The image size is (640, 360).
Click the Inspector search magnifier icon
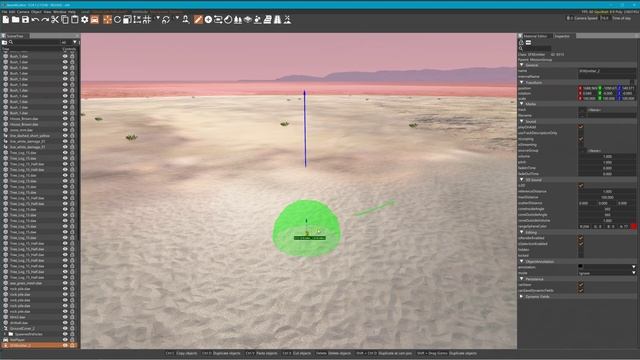pos(521,49)
